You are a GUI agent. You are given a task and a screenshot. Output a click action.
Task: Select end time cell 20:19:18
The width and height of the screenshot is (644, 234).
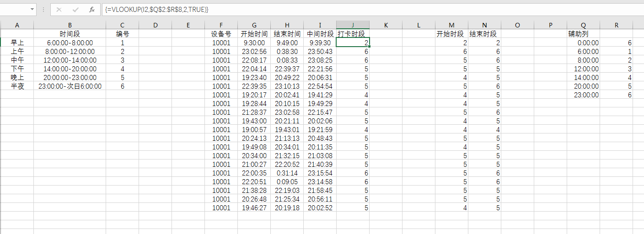point(287,207)
